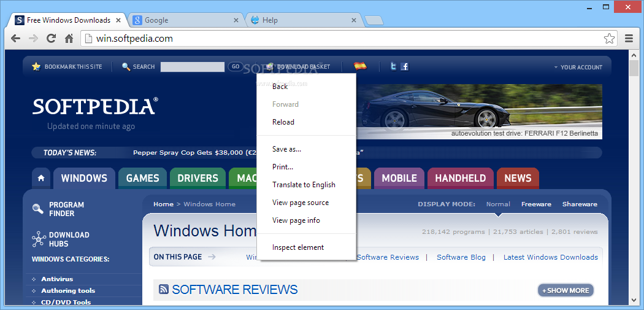Click the browser Forward arrow button
644x310 pixels.
33,39
